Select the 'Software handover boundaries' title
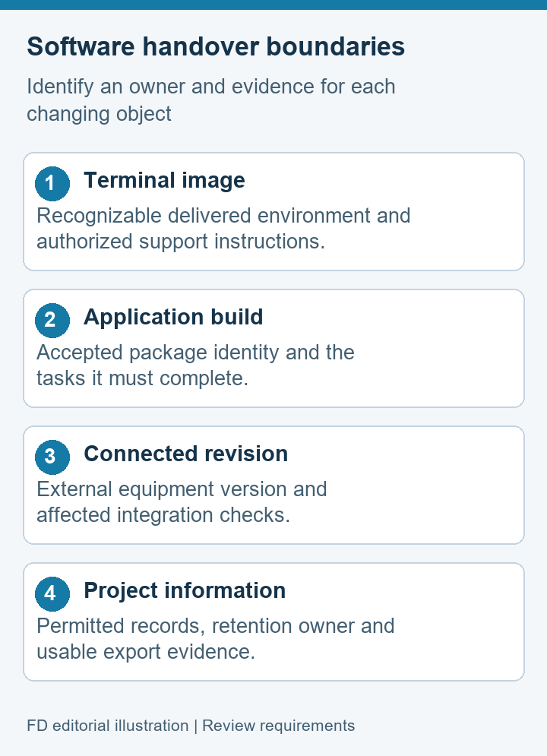The width and height of the screenshot is (547, 756). pos(216,47)
